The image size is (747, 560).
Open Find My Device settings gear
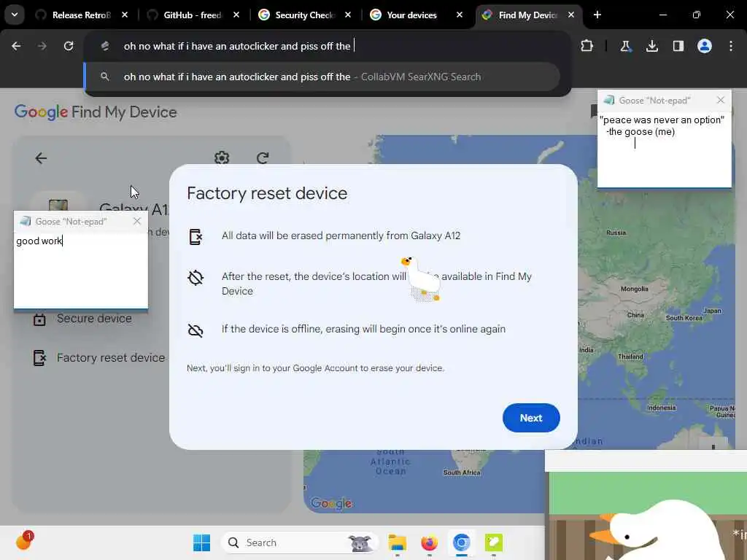[222, 157]
